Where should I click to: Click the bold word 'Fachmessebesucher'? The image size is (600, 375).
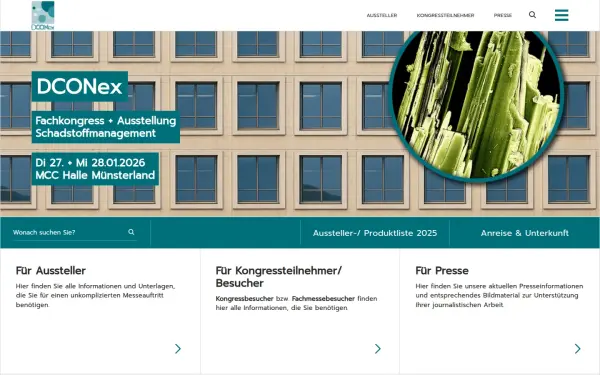pyautogui.click(x=323, y=298)
